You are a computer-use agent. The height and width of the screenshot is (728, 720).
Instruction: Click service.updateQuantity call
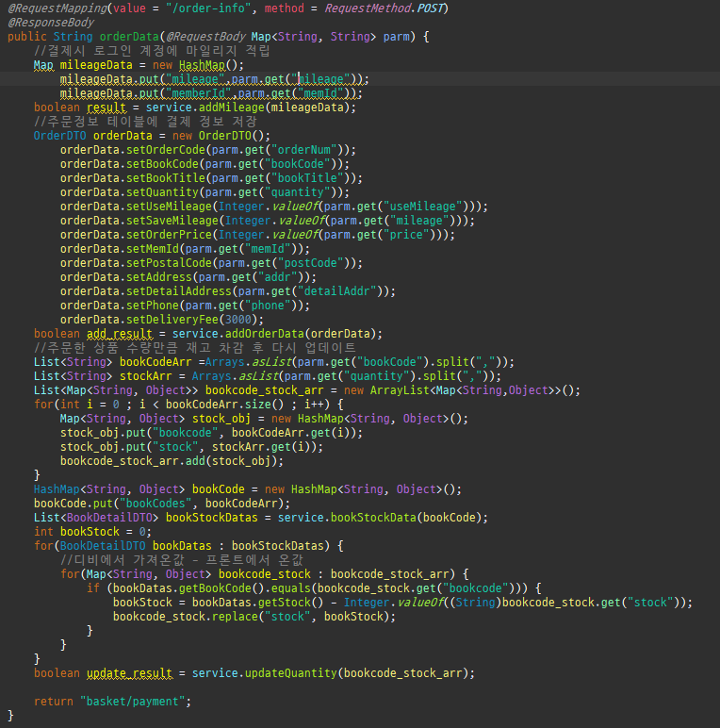[x=333, y=673]
